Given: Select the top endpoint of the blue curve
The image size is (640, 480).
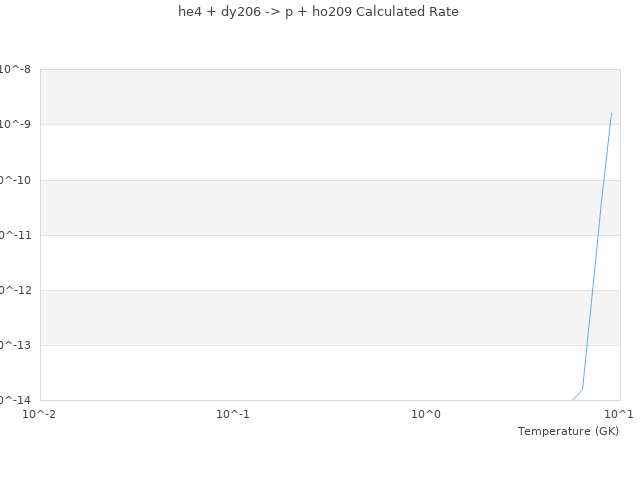Looking at the screenshot, I should pos(611,113).
